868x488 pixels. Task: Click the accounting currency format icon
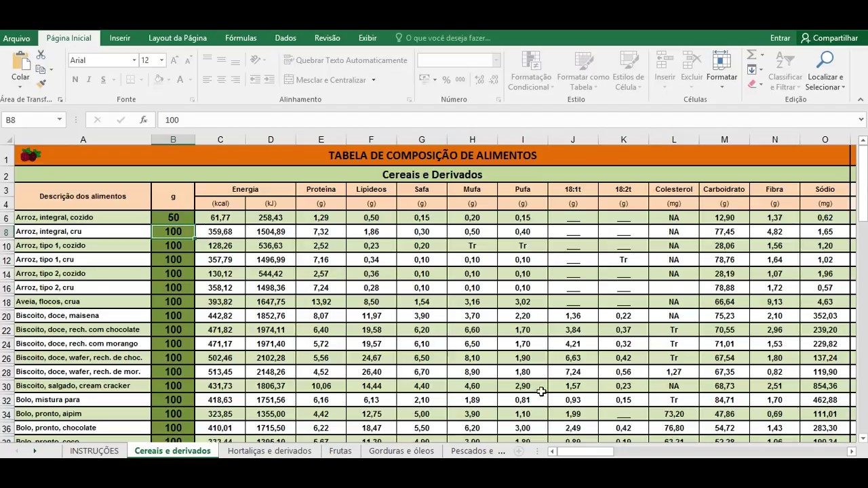pyautogui.click(x=424, y=80)
